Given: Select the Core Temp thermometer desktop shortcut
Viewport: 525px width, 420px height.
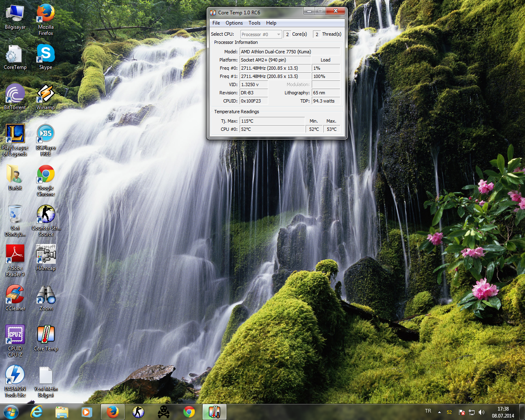Looking at the screenshot, I should point(46,338).
